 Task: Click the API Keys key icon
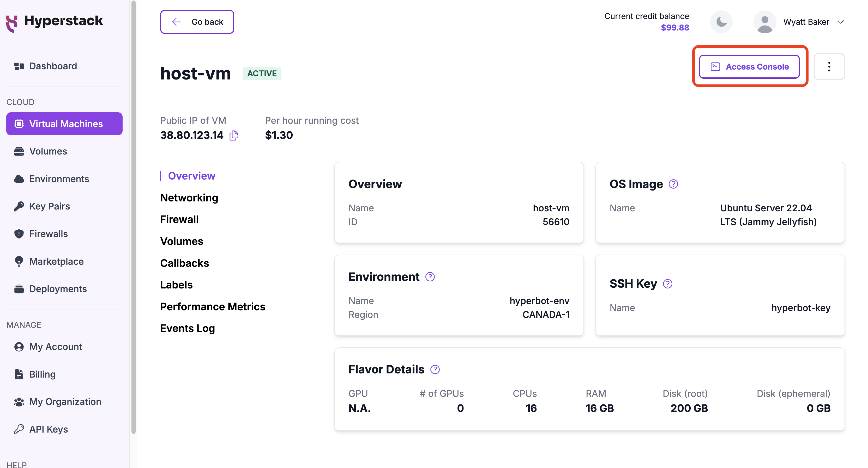tap(19, 429)
